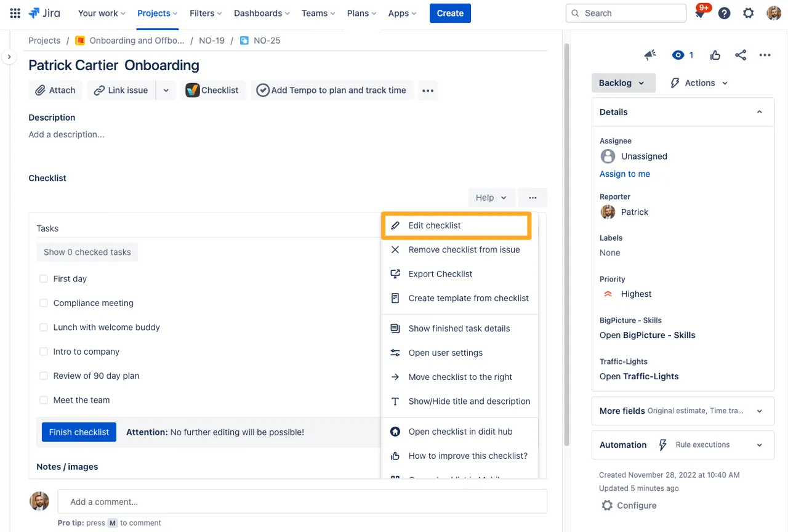
Task: Select Remove checklist from issue
Action: click(459, 249)
